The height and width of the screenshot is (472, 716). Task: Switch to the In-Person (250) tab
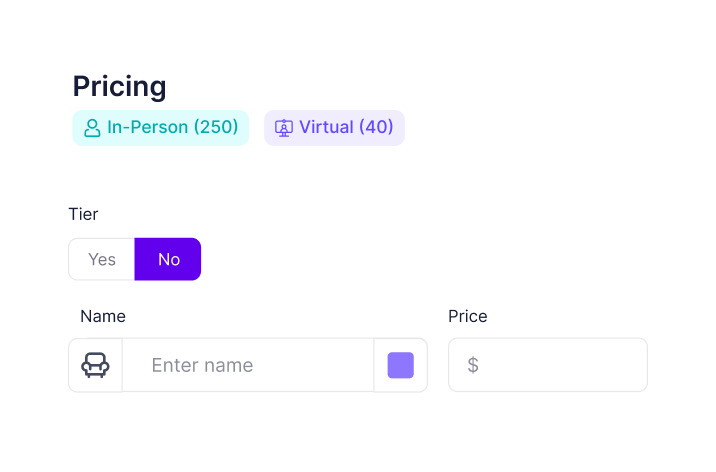coord(160,128)
